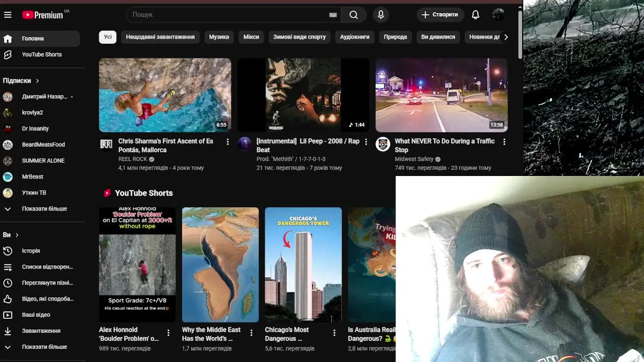Click the Midwest Safety channel avatar
This screenshot has width=644, height=362.
(x=383, y=144)
